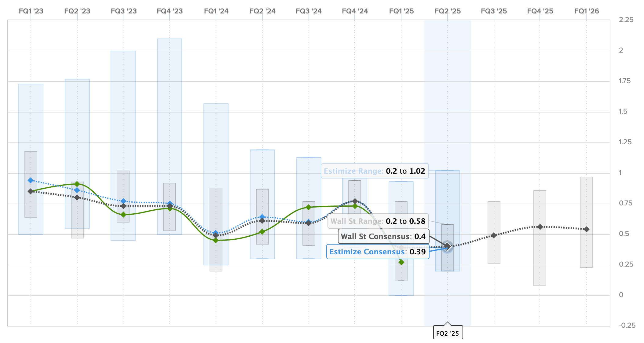Click the Estimize Range tooltip to expand it
Image resolution: width=644 pixels, height=343 pixels.
pyautogui.click(x=375, y=171)
